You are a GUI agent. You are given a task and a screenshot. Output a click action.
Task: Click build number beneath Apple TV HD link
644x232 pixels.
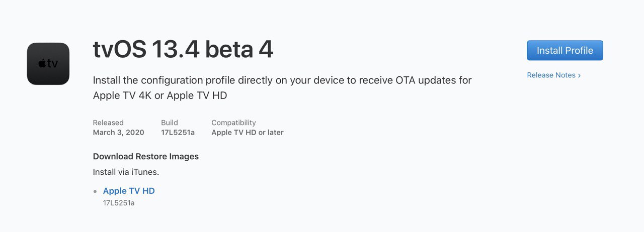(119, 203)
